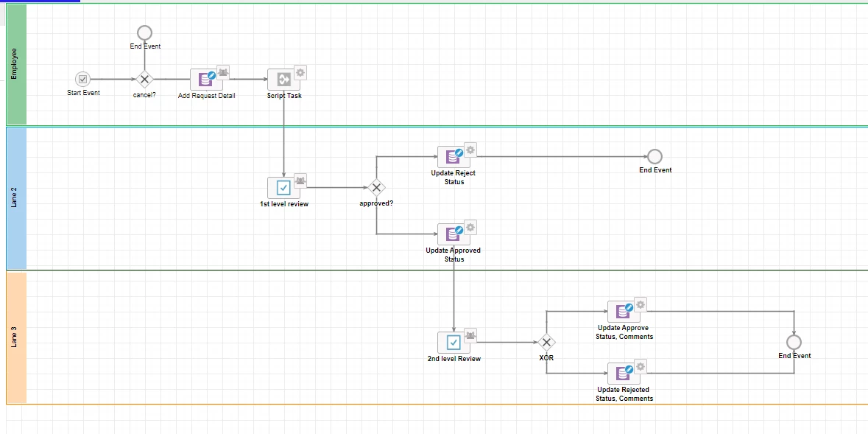Click gear badge on Update Reject Status
Image resolution: width=868 pixels, height=434 pixels.
pyautogui.click(x=470, y=149)
